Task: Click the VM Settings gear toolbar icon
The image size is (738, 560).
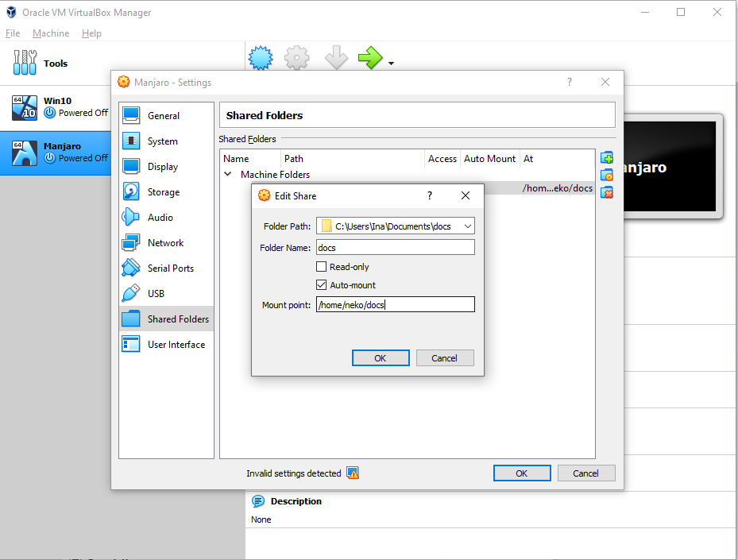Action: (296, 58)
